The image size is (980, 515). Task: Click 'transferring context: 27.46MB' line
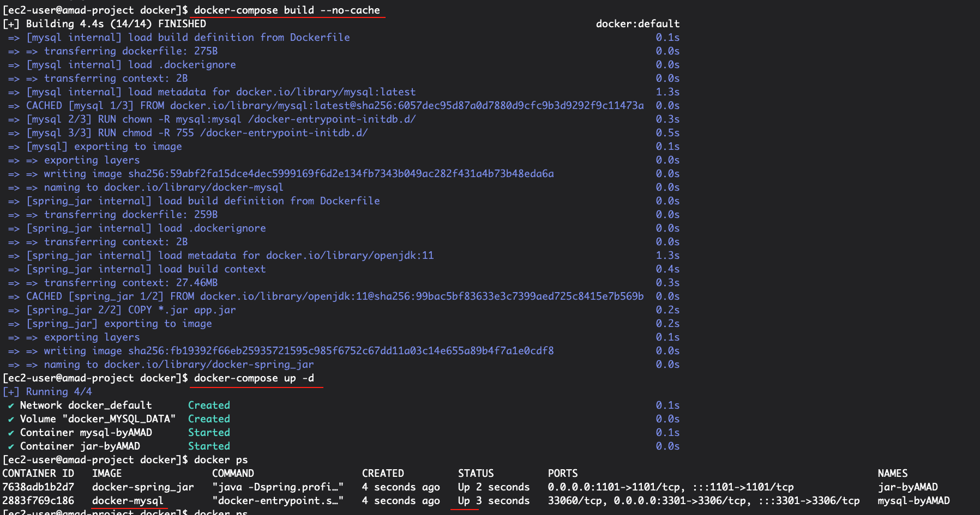[x=131, y=282]
